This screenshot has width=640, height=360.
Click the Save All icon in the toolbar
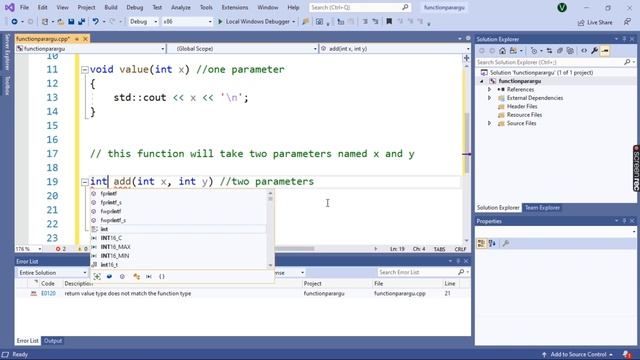coord(82,22)
